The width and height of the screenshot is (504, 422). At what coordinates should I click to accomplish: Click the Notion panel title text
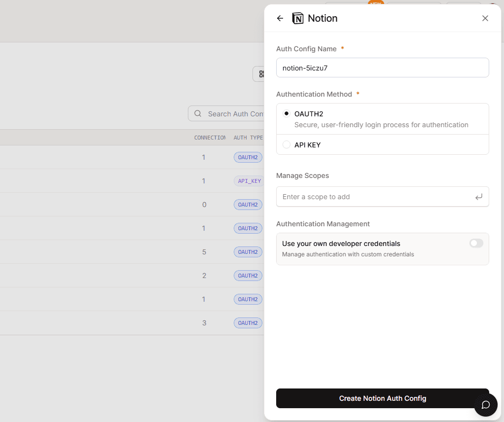pyautogui.click(x=323, y=18)
